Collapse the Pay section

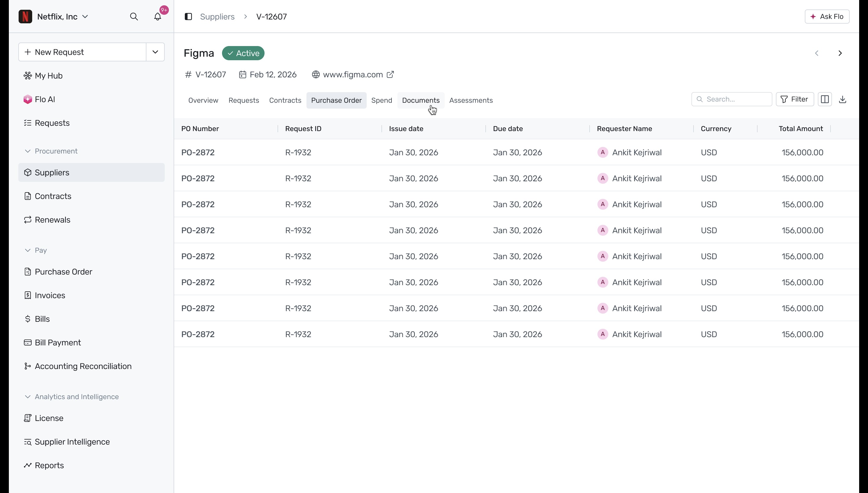tap(35, 250)
